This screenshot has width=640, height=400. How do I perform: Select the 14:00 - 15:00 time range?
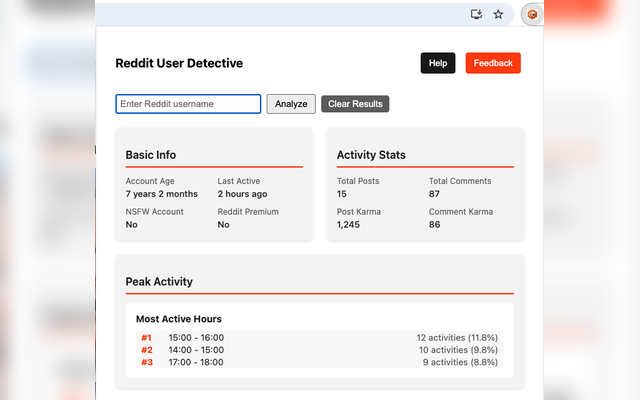click(196, 350)
